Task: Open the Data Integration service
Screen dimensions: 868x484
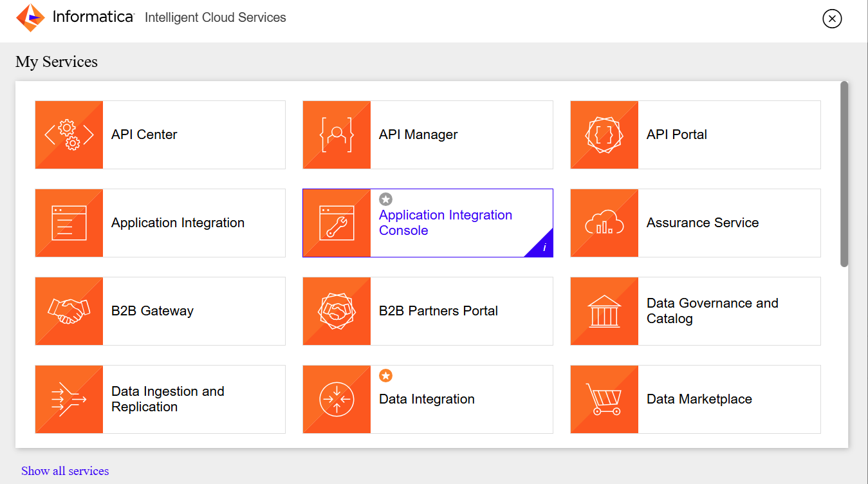Action: tap(427, 399)
